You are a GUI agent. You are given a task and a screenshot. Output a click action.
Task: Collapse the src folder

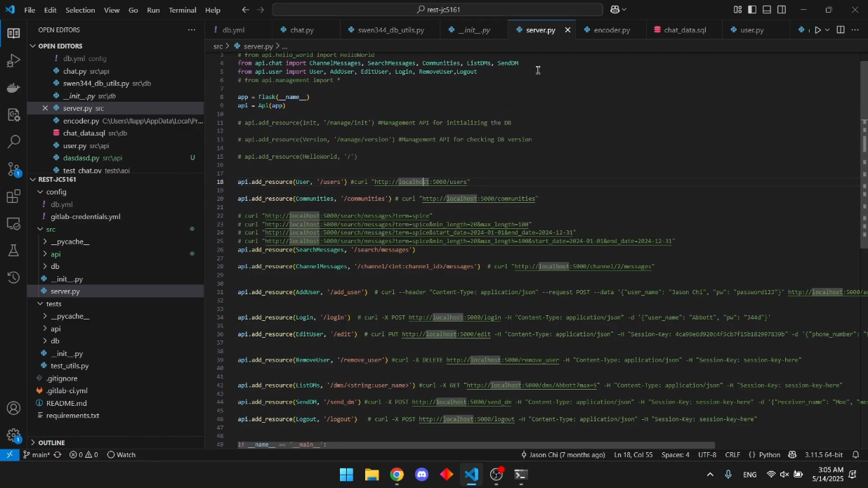pyautogui.click(x=116, y=229)
